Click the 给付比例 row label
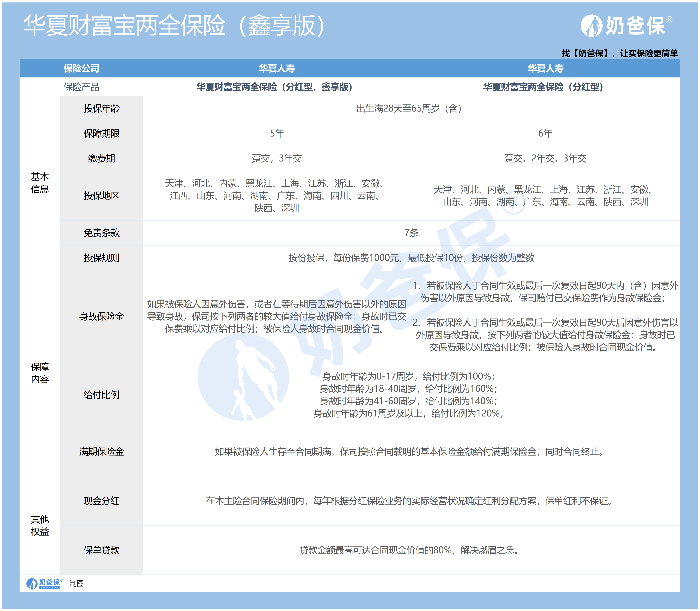Screen dimensions: 700x611 pyautogui.click(x=102, y=395)
